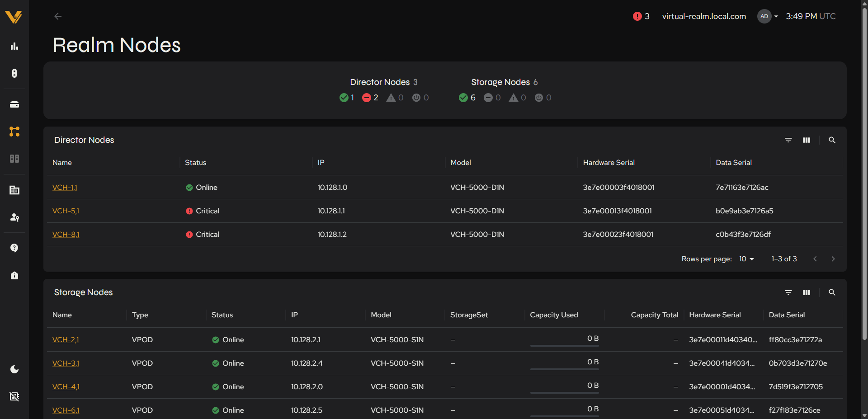Click the Storage Nodes online count 6
Viewport: 868px width, 419px height.
click(x=467, y=98)
